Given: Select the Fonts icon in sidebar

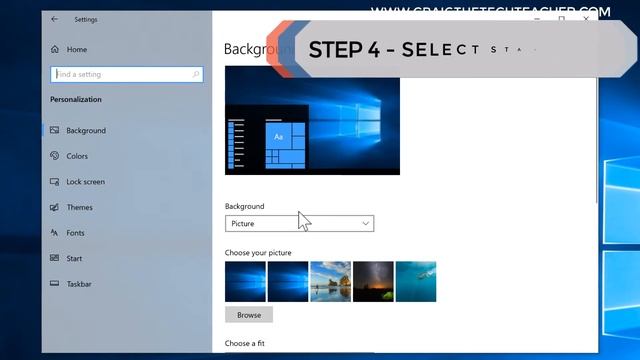Looking at the screenshot, I should [x=54, y=233].
